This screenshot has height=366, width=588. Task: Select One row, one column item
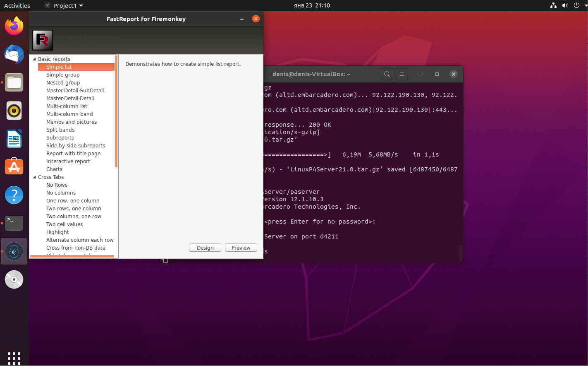tap(73, 201)
